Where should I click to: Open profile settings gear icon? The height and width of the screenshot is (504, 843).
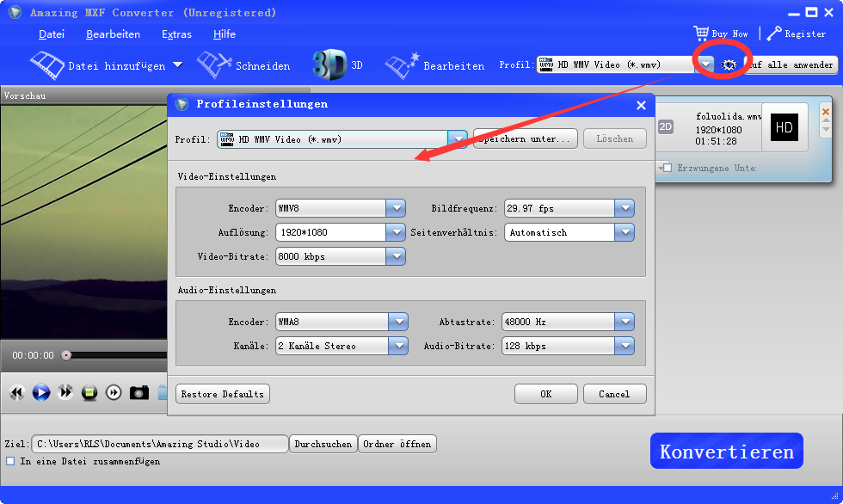click(x=729, y=65)
